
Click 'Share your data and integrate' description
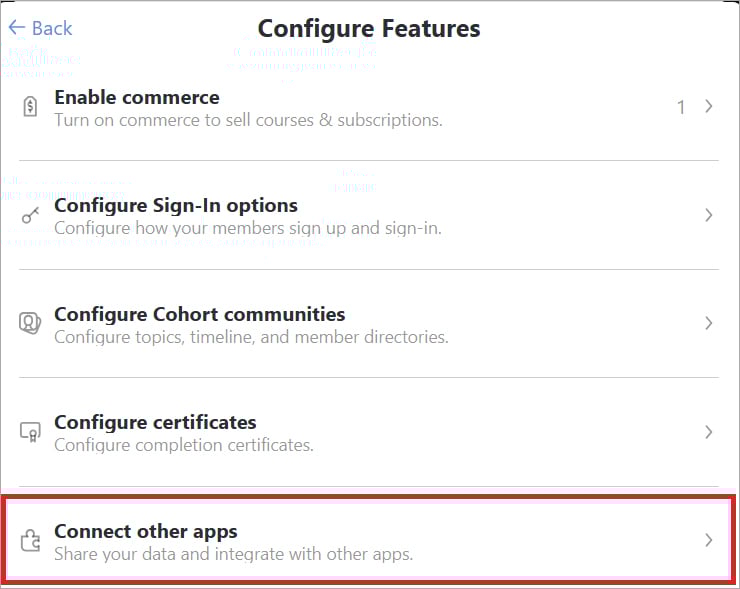tap(233, 553)
